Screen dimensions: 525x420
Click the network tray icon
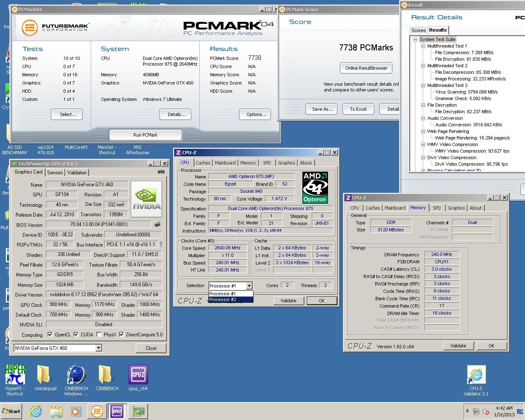(476, 411)
